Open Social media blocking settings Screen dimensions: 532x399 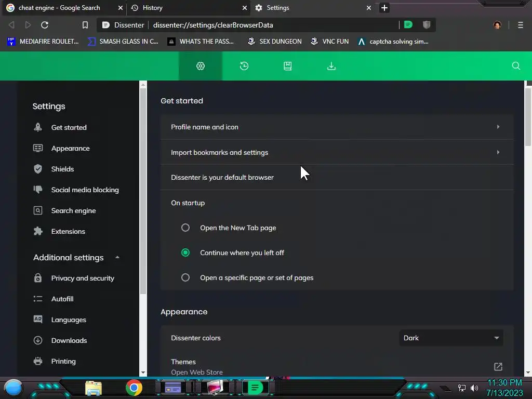pyautogui.click(x=85, y=190)
